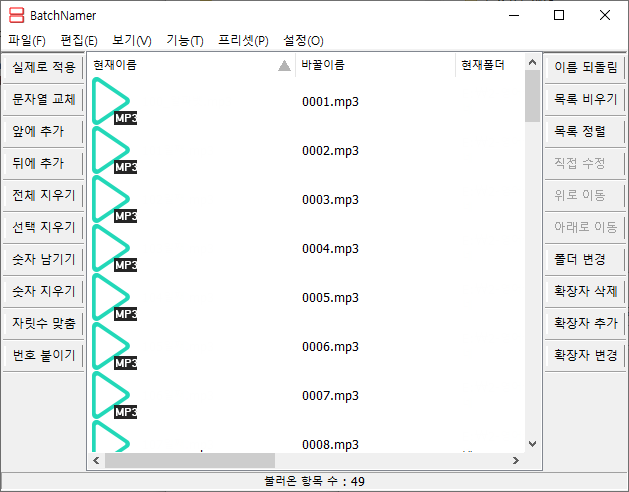Click the 뒤에 추가 button
The height and width of the screenshot is (492, 629).
coord(43,163)
